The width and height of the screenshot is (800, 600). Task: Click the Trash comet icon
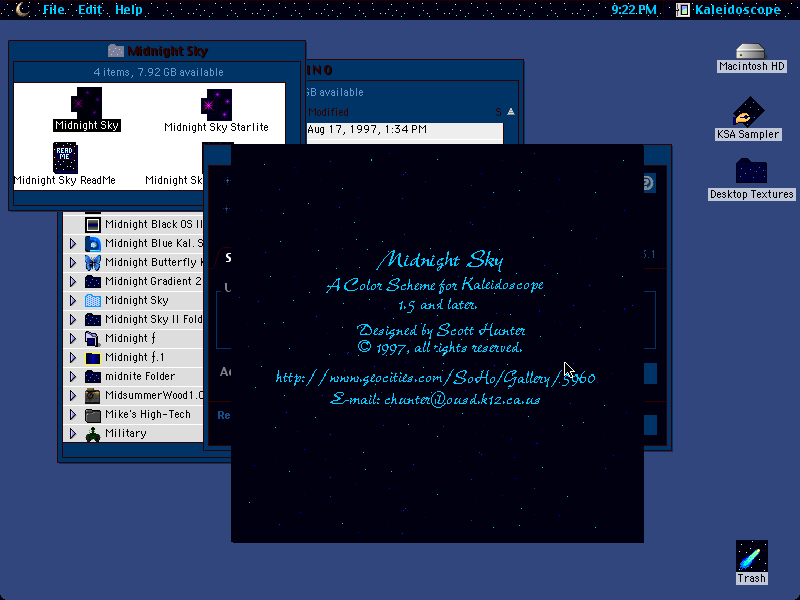pyautogui.click(x=751, y=556)
